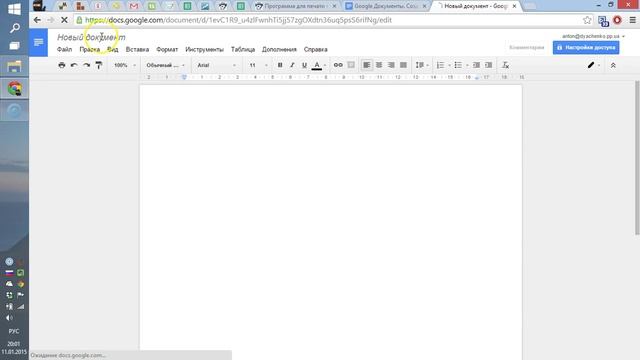The height and width of the screenshot is (360, 640).
Task: Open the Формат menu
Action: coord(167,49)
